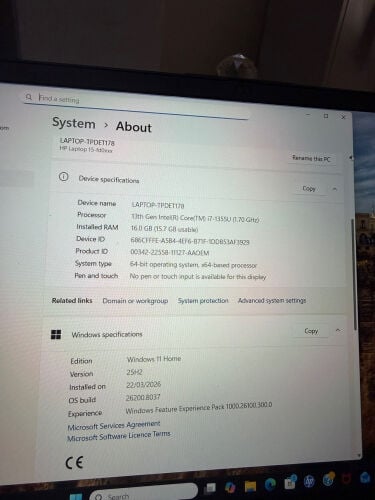The image size is (375, 500).
Task: Open Advanced system settings link
Action: [272, 300]
